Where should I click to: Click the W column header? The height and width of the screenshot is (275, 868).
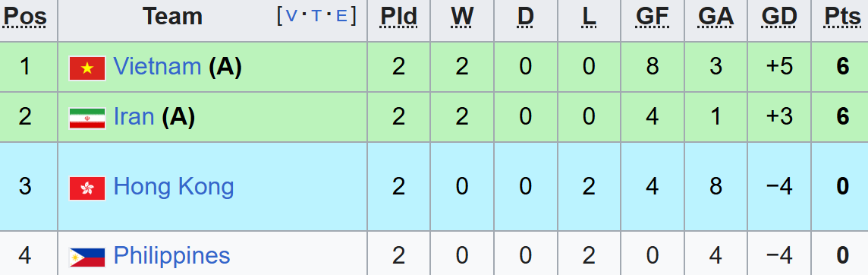click(x=462, y=17)
